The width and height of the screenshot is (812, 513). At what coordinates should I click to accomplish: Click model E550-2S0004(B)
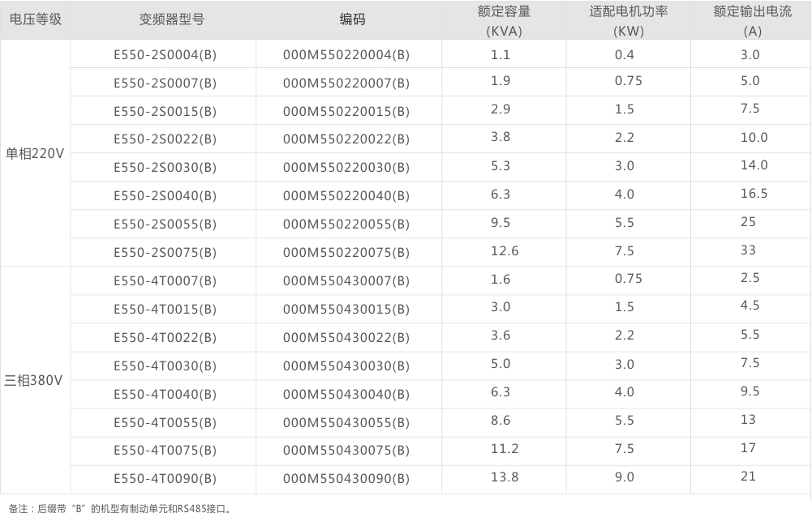165,54
